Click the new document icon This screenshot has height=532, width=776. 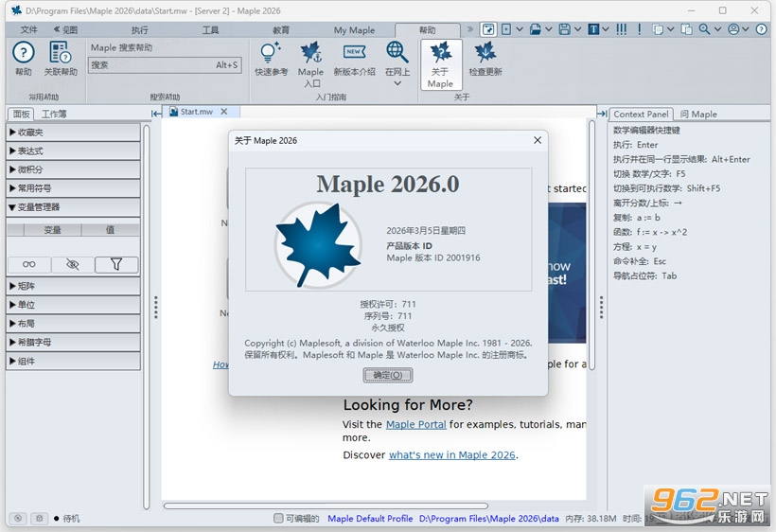click(x=505, y=29)
